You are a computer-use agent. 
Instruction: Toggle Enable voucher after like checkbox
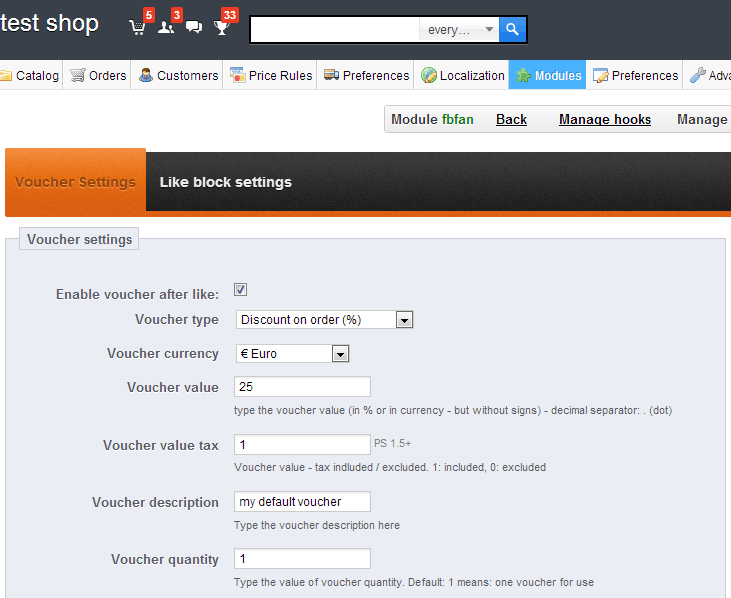pyautogui.click(x=241, y=289)
